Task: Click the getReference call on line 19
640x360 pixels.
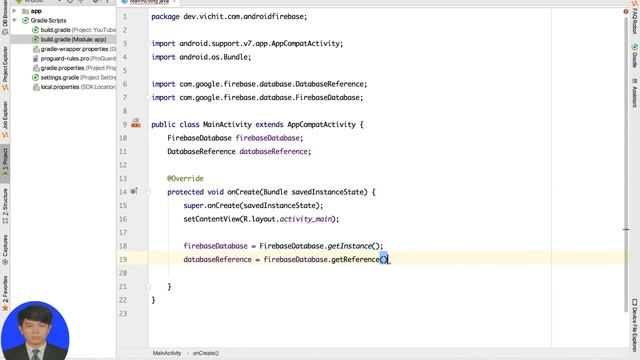Action: (355, 259)
